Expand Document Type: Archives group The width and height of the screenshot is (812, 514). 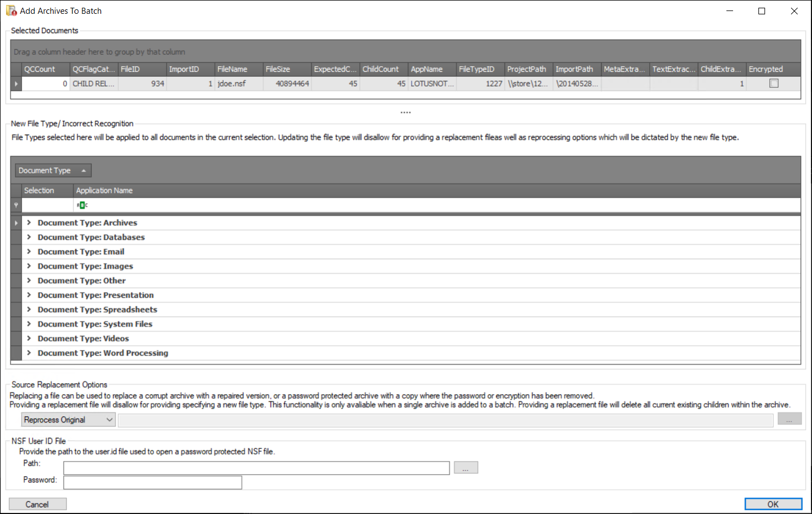pyautogui.click(x=29, y=222)
